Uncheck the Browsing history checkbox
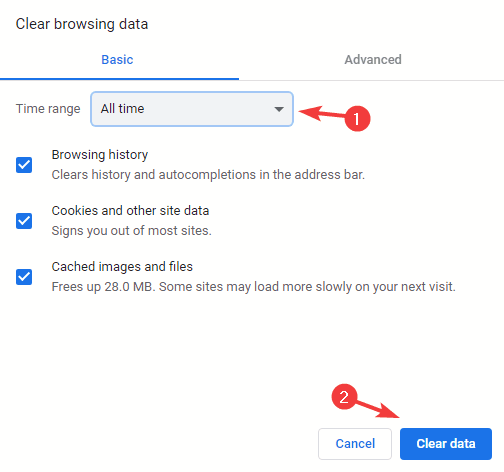This screenshot has width=504, height=472. (24, 165)
